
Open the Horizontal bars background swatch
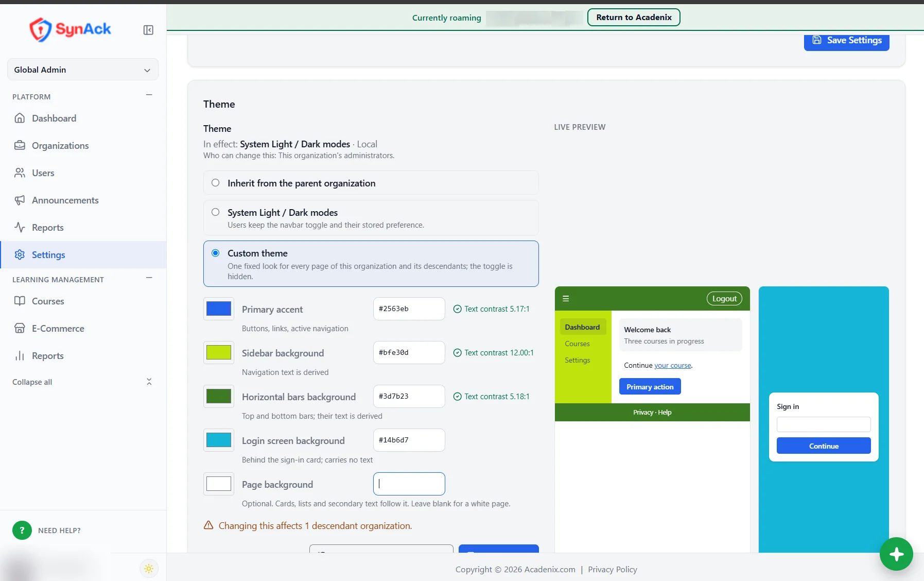pos(219,396)
